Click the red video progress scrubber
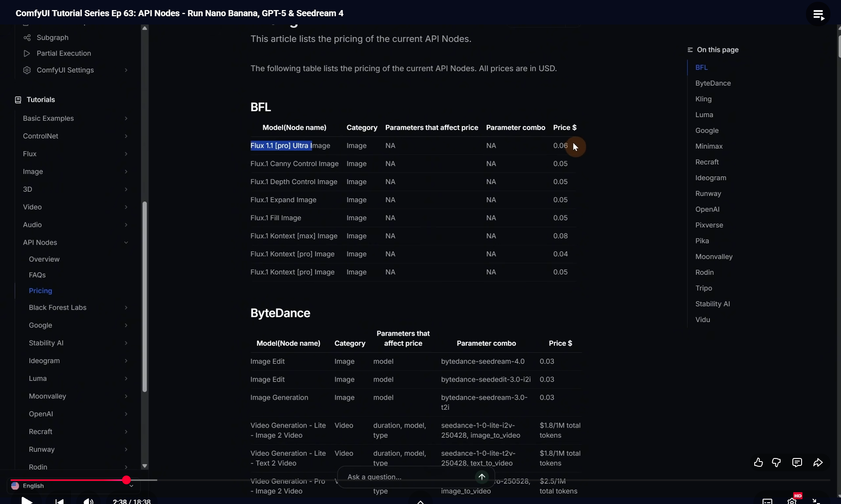The image size is (841, 504). pos(127,480)
